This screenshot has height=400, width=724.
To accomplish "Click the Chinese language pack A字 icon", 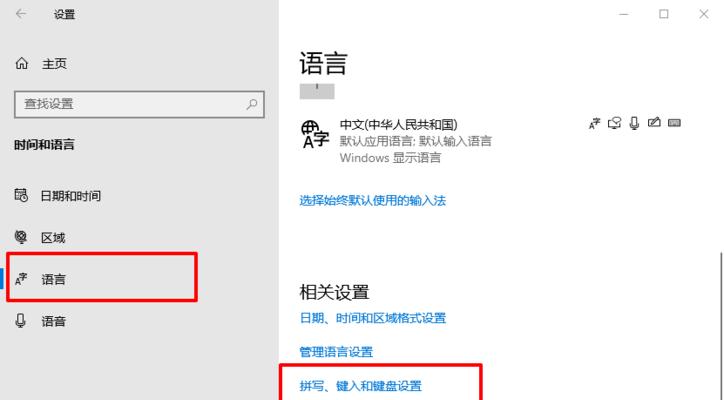I will (x=315, y=134).
